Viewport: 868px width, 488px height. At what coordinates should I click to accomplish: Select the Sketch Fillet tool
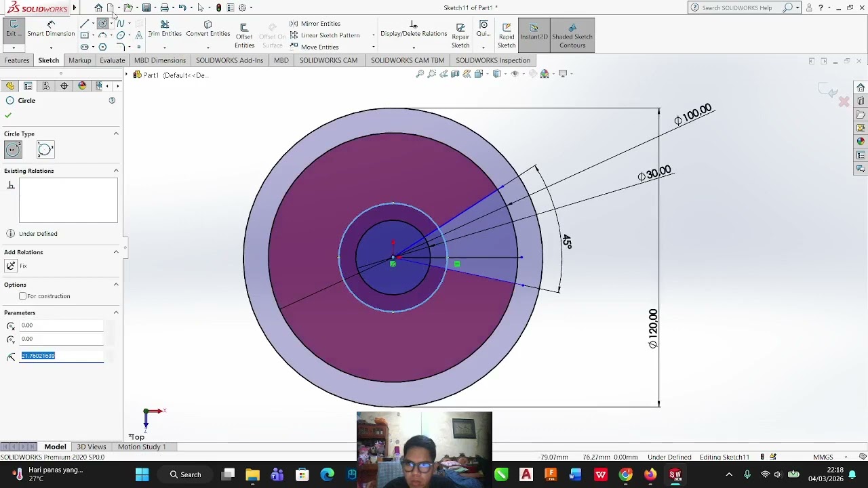[x=120, y=47]
